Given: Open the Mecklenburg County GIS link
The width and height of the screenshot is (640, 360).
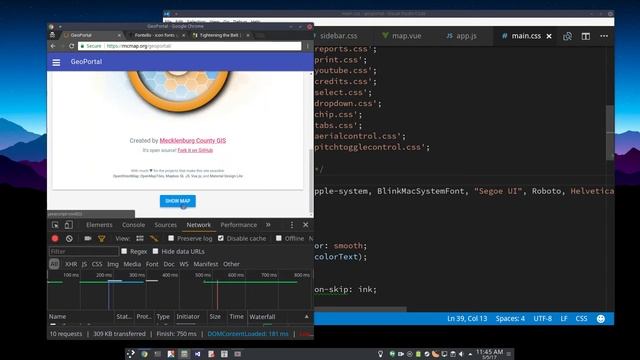Looking at the screenshot, I should click(x=193, y=140).
